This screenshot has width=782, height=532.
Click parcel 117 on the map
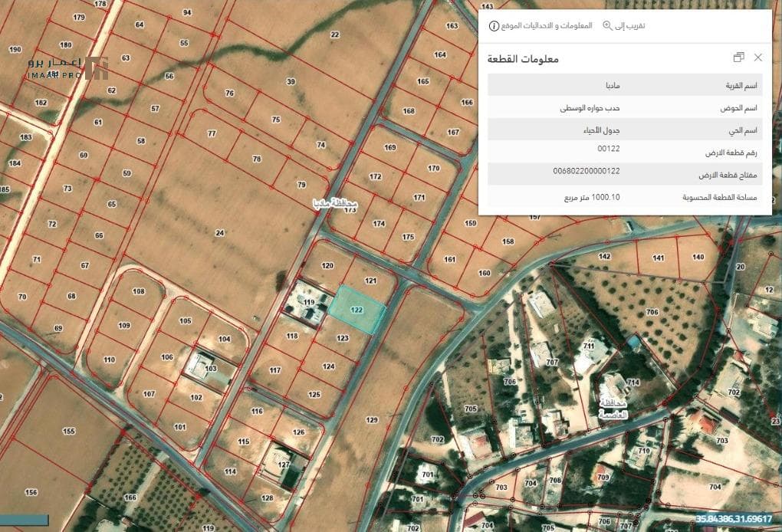(x=275, y=370)
